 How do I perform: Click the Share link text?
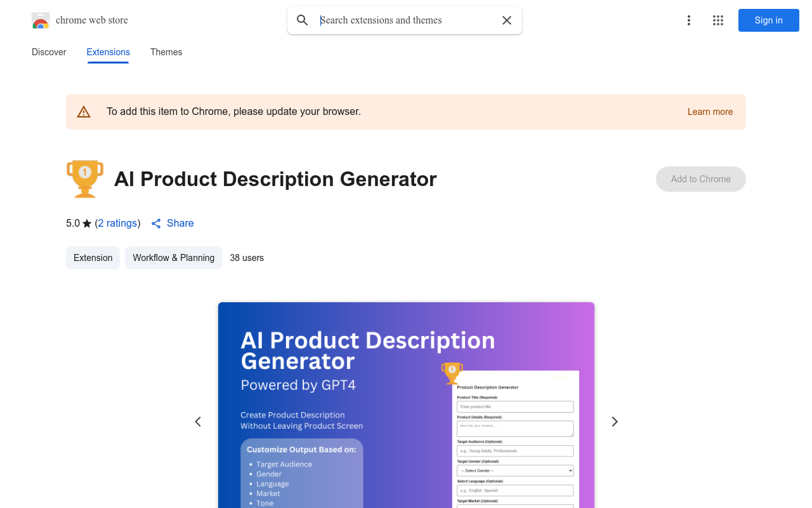(x=180, y=224)
